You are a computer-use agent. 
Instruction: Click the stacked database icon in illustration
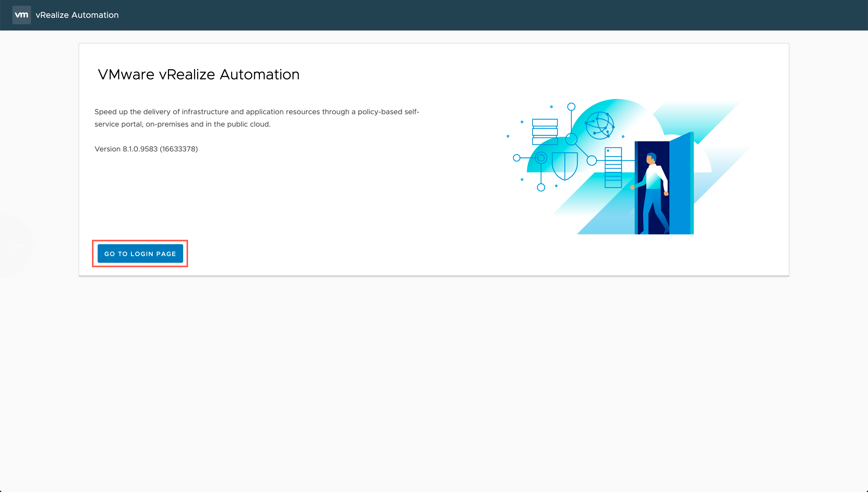pos(545,132)
